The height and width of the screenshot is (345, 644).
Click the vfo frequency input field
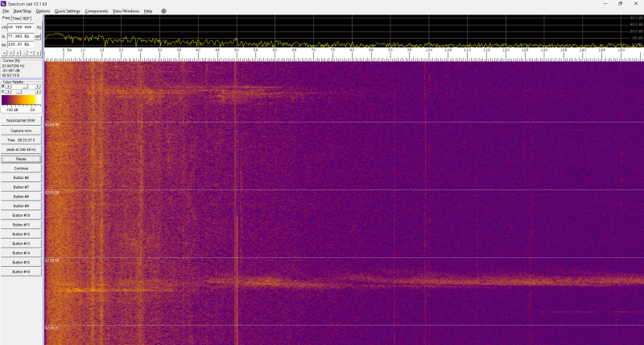pyautogui.click(x=21, y=27)
